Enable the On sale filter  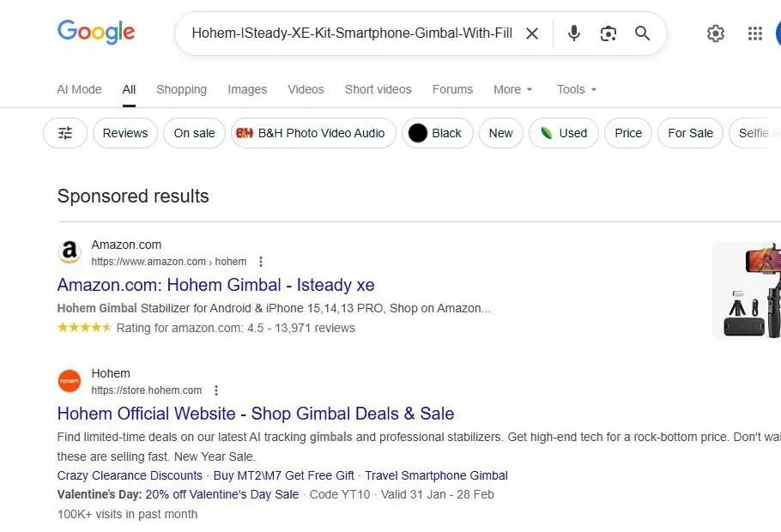coord(194,133)
